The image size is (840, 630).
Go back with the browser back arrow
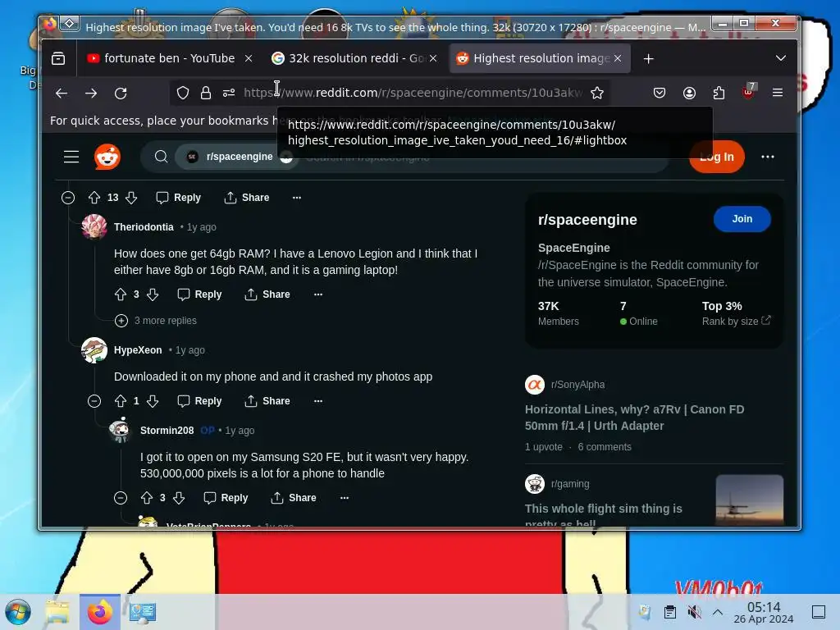(x=62, y=94)
